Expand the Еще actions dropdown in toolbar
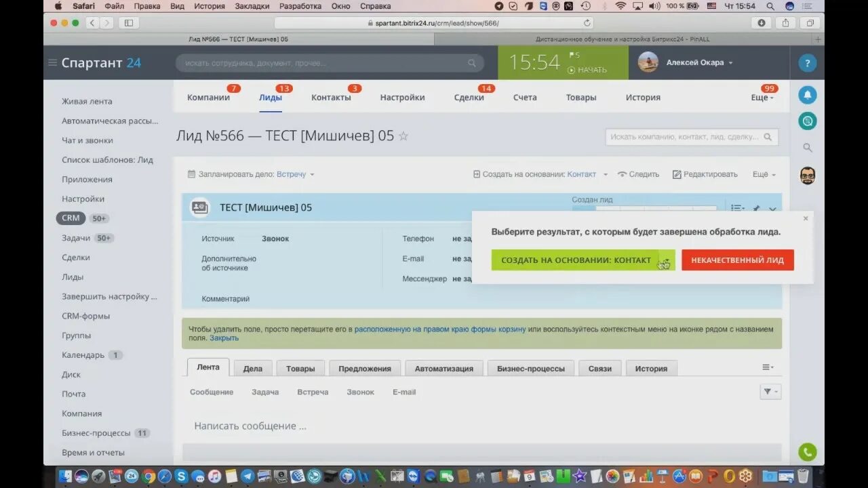The height and width of the screenshot is (488, 868). click(764, 174)
